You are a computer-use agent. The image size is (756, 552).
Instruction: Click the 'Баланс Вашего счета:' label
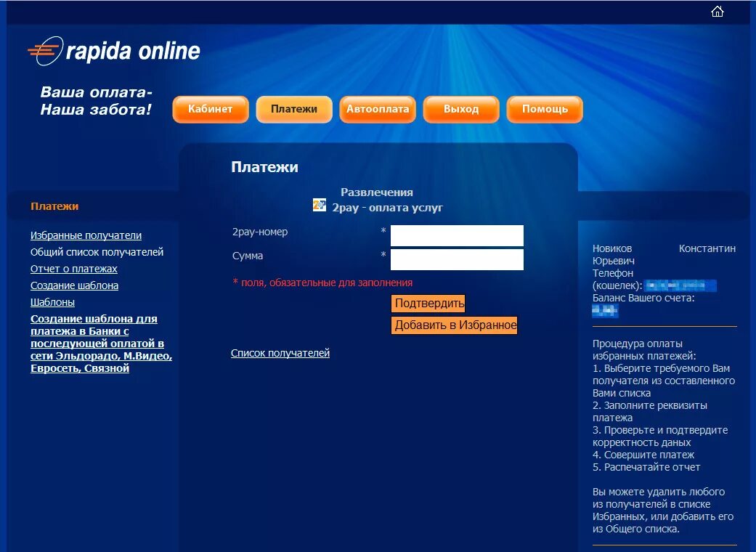pyautogui.click(x=643, y=298)
